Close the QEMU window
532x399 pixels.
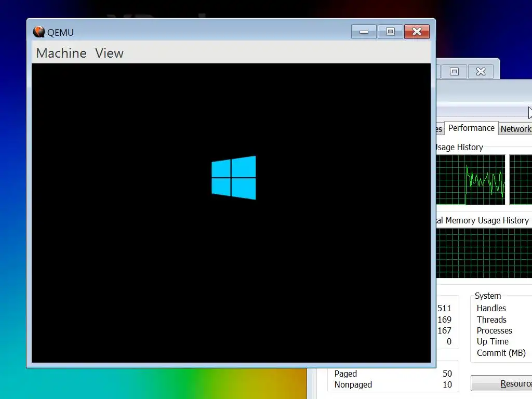pyautogui.click(x=417, y=32)
